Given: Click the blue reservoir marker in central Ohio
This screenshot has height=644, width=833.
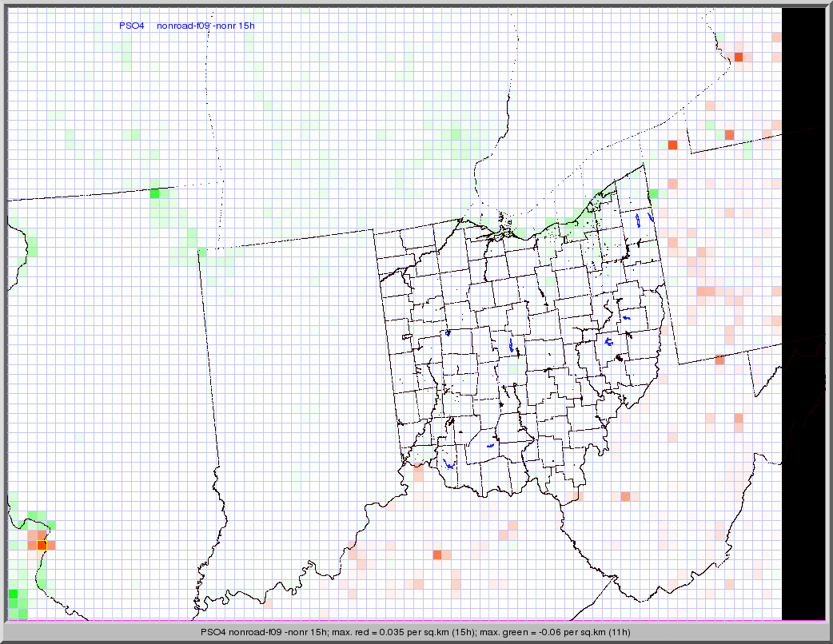Looking at the screenshot, I should [511, 345].
